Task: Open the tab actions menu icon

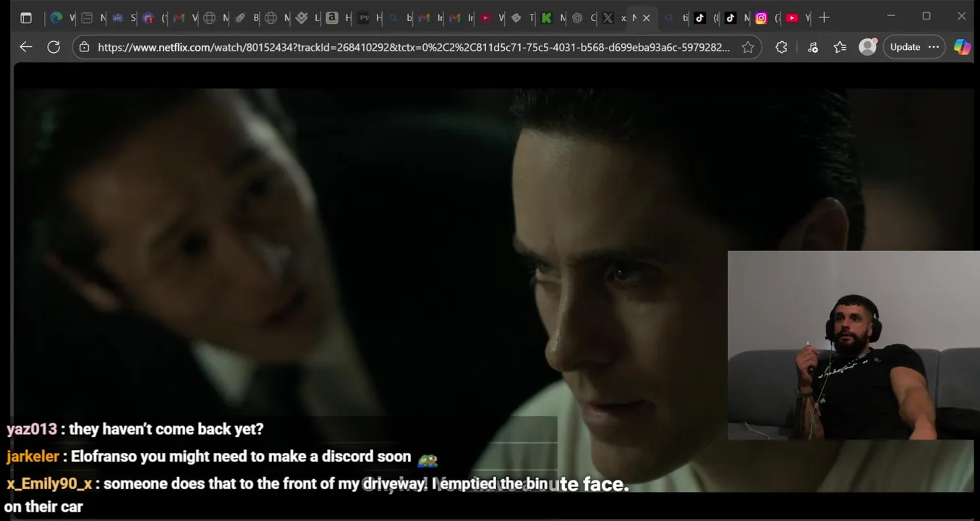Action: point(26,17)
